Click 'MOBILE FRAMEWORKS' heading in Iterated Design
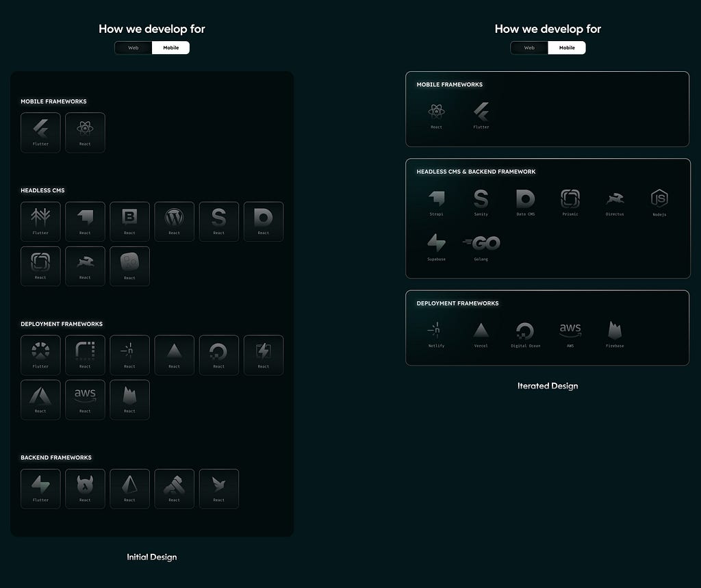Image resolution: width=701 pixels, height=588 pixels. tap(449, 84)
